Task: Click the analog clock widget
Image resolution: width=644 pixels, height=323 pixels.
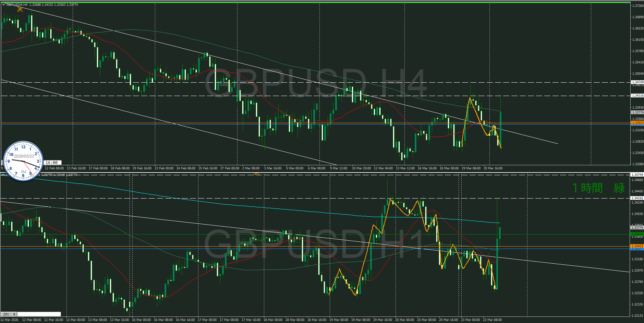Action: tap(23, 161)
